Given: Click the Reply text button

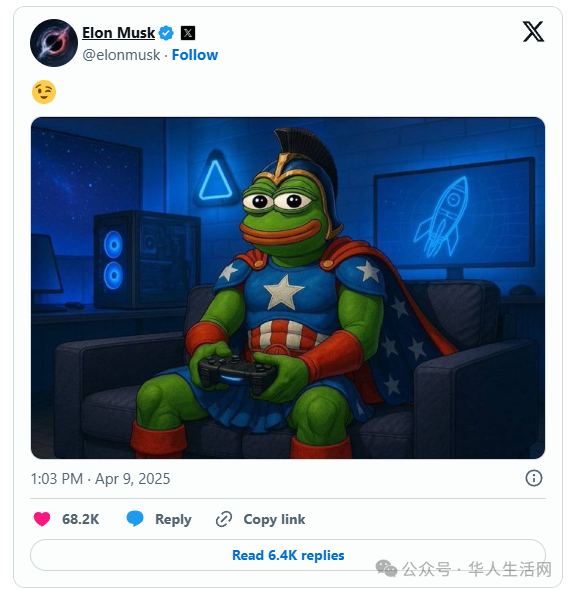Looking at the screenshot, I should [x=173, y=520].
